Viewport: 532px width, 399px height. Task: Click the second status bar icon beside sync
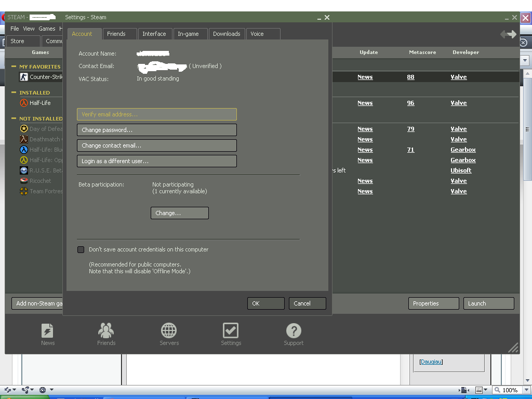pyautogui.click(x=25, y=390)
